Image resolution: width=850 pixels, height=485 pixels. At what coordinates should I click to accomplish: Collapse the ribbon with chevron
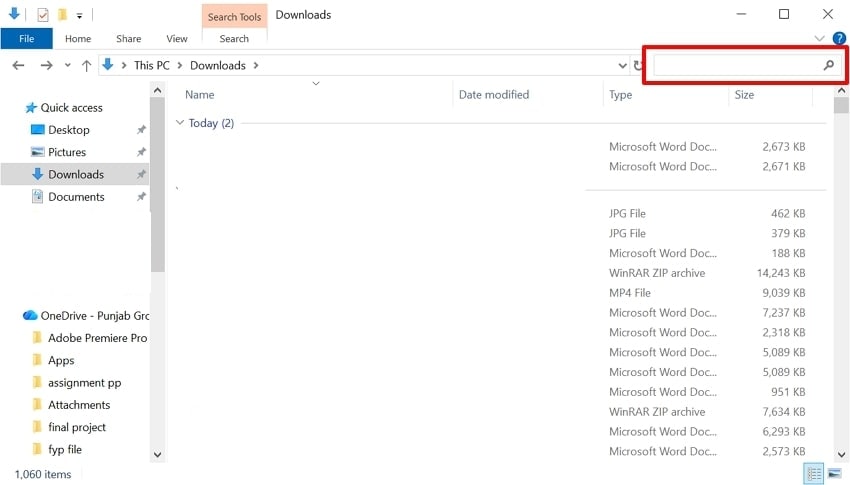pyautogui.click(x=819, y=38)
